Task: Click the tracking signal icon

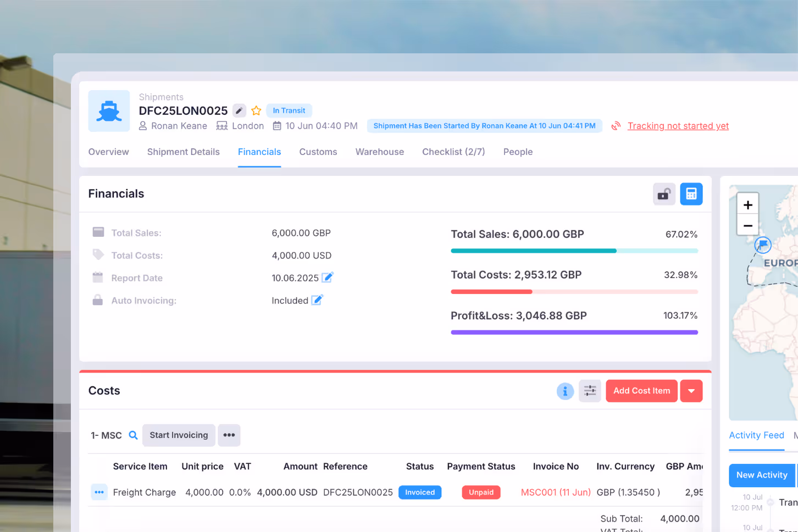Action: [616, 126]
